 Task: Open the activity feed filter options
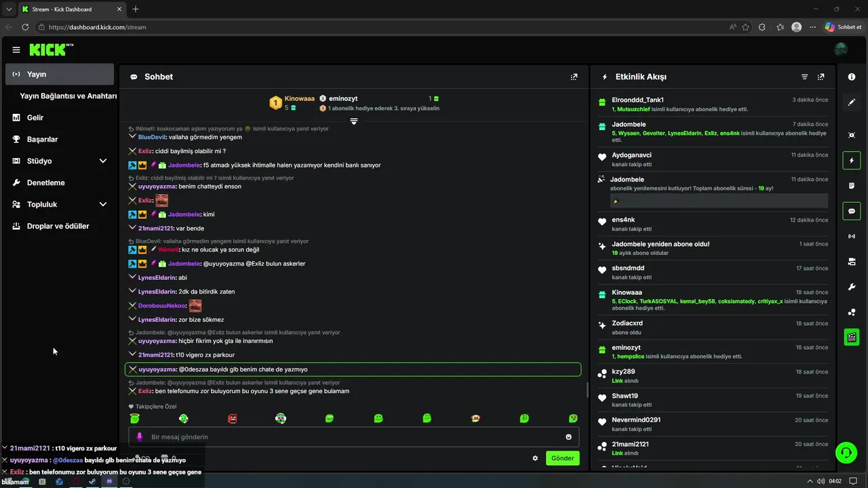805,77
